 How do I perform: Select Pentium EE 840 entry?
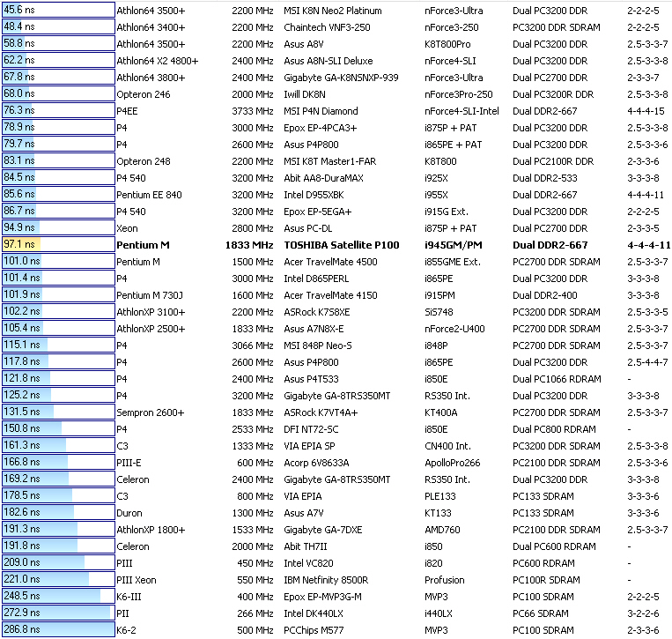click(x=149, y=195)
